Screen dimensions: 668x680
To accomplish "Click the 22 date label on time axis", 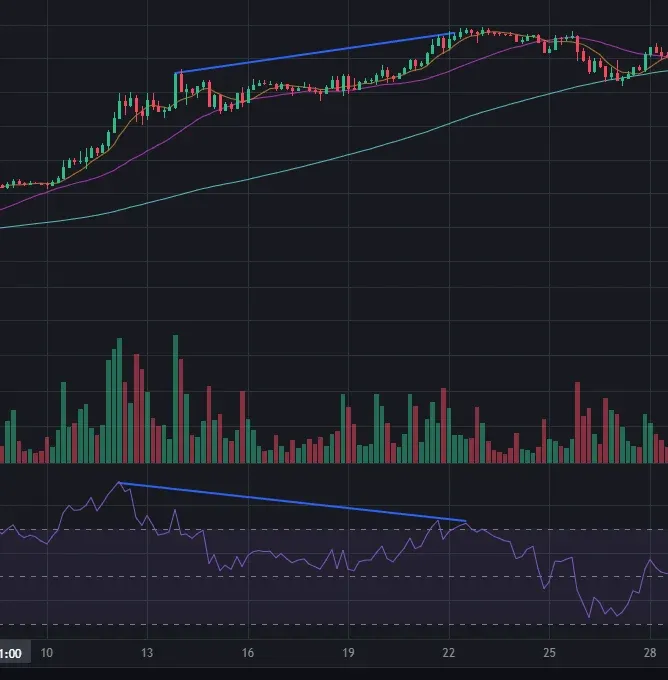I will click(449, 653).
